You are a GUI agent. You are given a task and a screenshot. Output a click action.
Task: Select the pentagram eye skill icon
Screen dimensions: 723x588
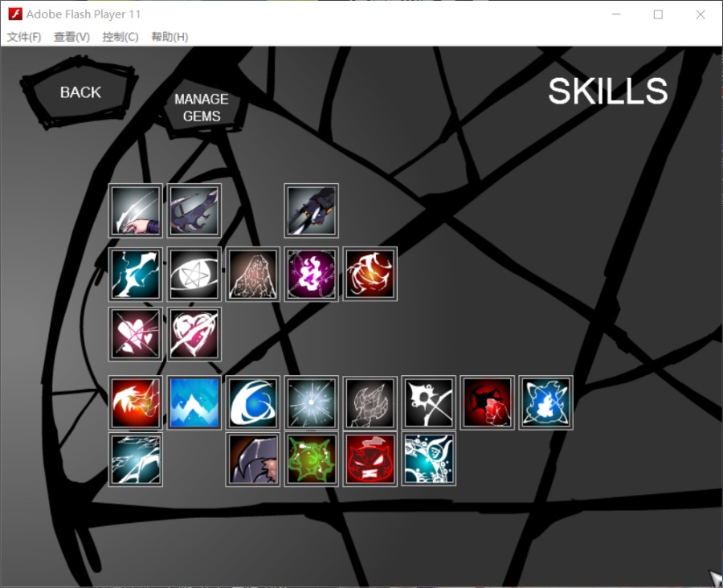tap(194, 274)
